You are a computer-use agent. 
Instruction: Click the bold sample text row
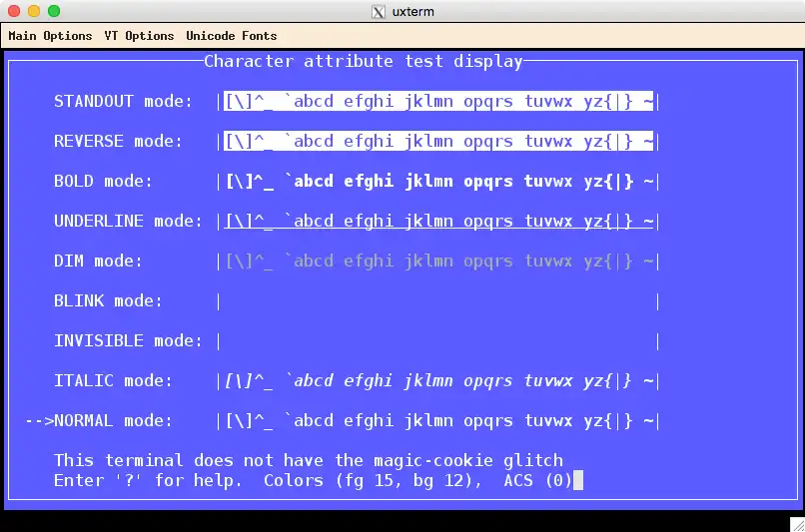click(438, 181)
